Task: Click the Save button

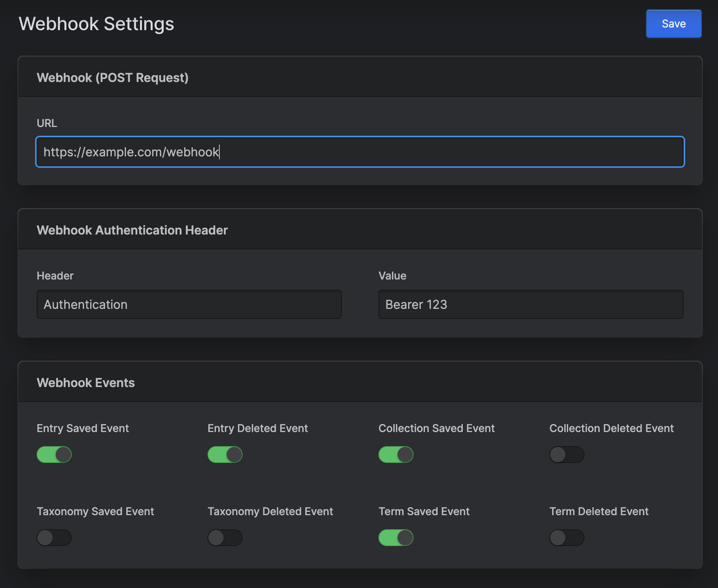Action: tap(673, 24)
